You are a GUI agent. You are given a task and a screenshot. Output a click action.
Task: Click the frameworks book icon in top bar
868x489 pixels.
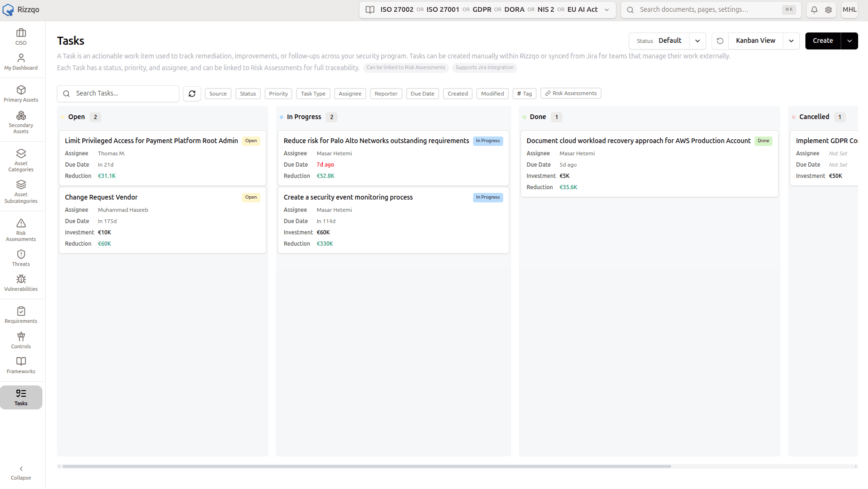coord(370,9)
